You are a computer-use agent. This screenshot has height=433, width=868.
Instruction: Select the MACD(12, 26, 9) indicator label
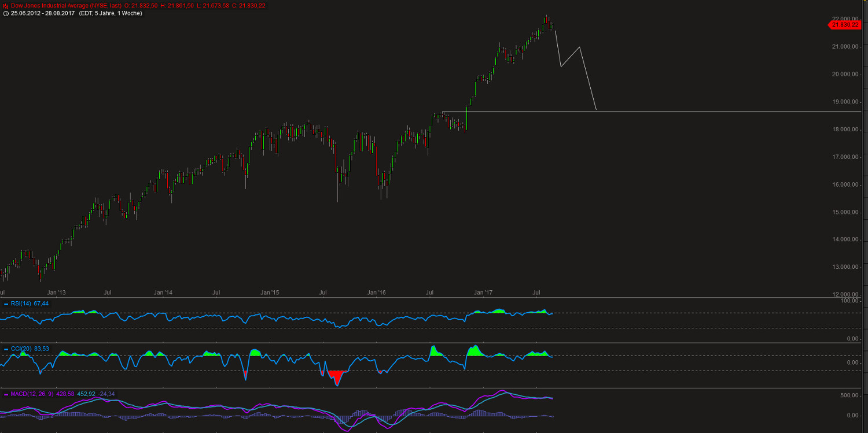point(32,394)
